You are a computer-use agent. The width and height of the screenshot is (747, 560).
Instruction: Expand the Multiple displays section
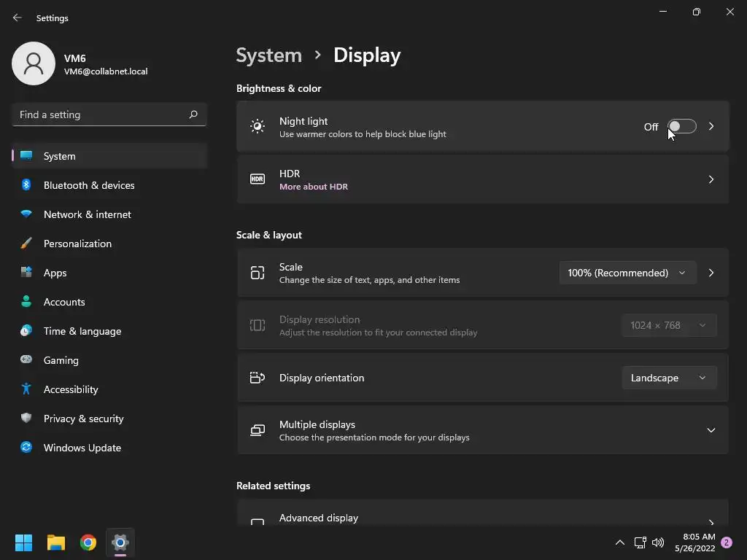click(x=711, y=430)
